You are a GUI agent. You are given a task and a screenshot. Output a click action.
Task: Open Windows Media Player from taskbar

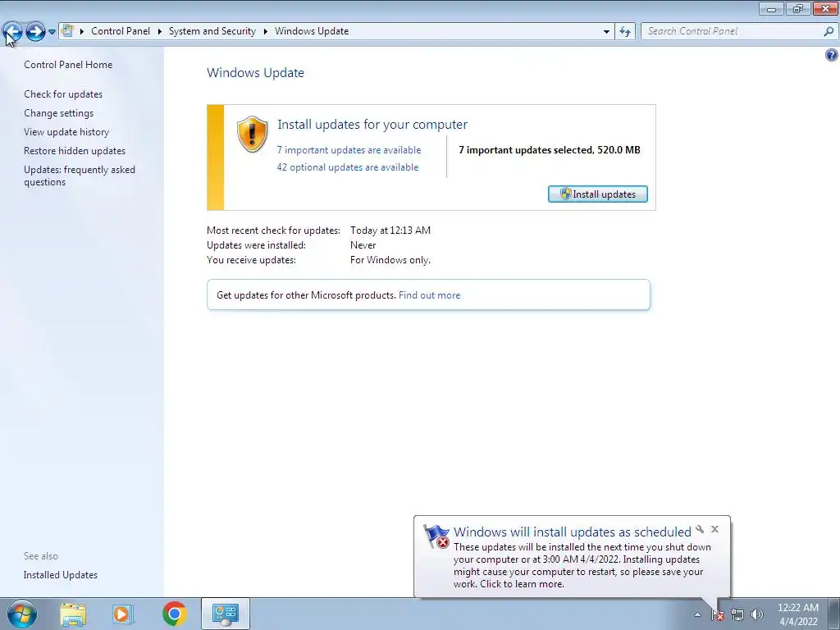click(x=123, y=614)
